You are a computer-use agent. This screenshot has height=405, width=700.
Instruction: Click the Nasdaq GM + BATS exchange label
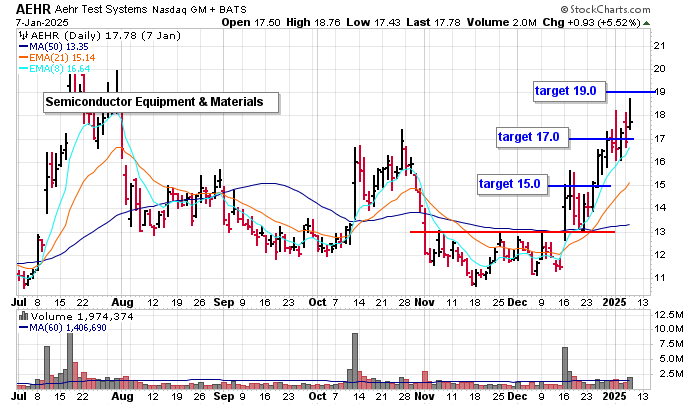pyautogui.click(x=199, y=9)
